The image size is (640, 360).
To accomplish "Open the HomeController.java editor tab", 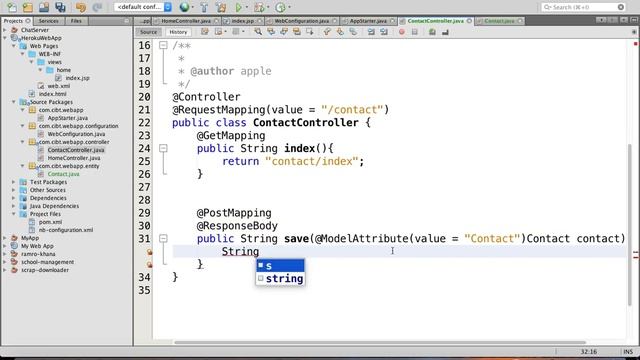I will (x=186, y=21).
